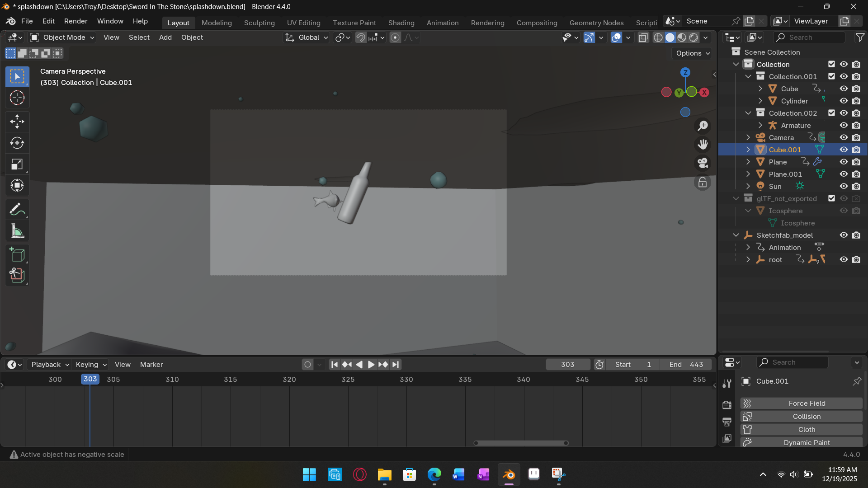Jump to last frame in timeline
This screenshot has width=868, height=488.
pyautogui.click(x=396, y=365)
